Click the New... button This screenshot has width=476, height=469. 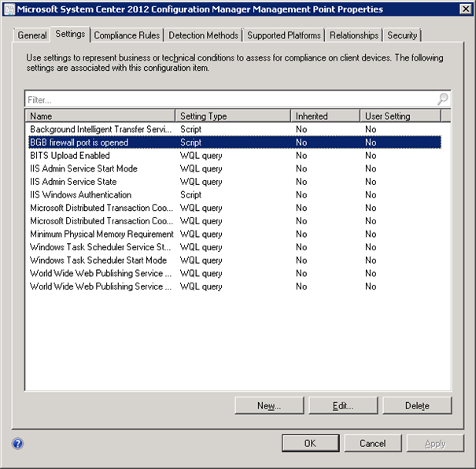click(x=269, y=405)
